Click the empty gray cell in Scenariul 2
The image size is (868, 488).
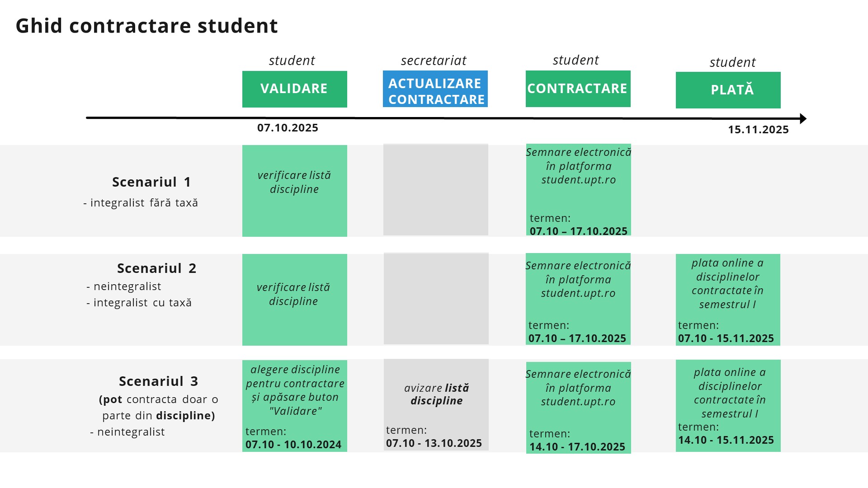pyautogui.click(x=436, y=299)
